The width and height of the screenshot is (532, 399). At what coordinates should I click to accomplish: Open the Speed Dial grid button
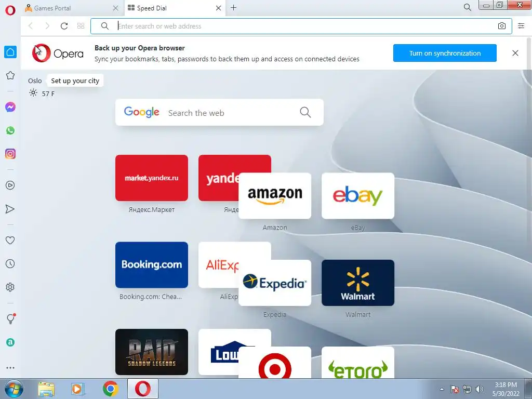tap(81, 26)
